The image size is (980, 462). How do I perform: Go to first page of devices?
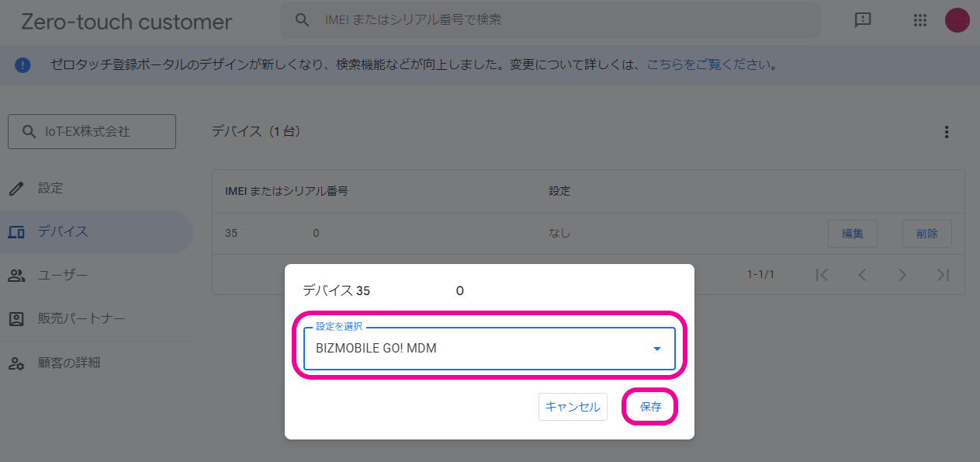point(822,274)
